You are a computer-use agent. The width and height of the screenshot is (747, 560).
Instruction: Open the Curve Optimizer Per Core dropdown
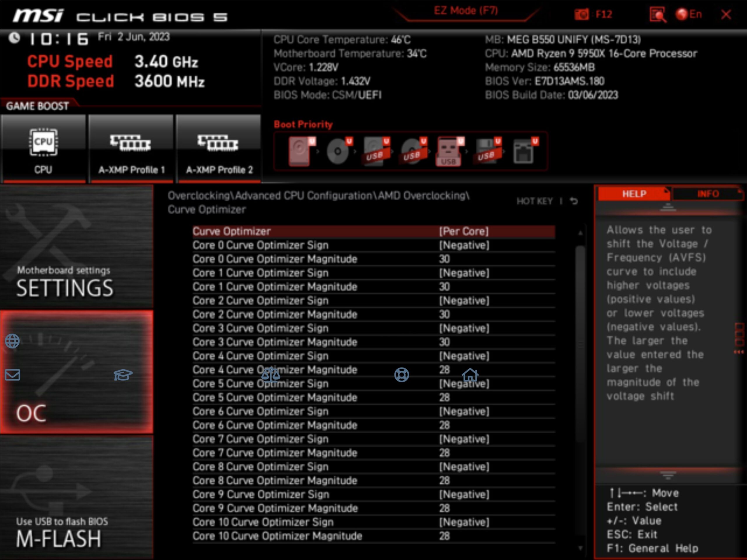[373, 232]
